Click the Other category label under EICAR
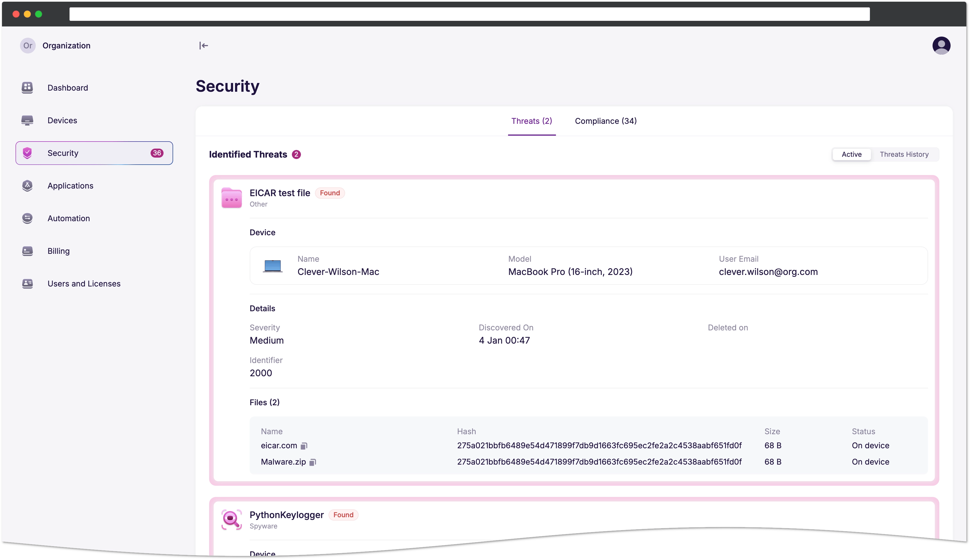 coord(258,204)
